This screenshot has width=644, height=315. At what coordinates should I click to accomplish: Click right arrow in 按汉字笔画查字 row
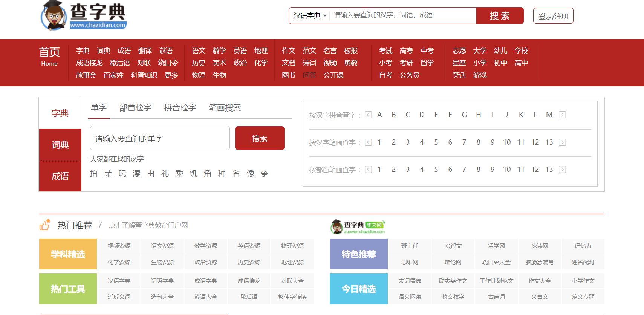tap(562, 142)
